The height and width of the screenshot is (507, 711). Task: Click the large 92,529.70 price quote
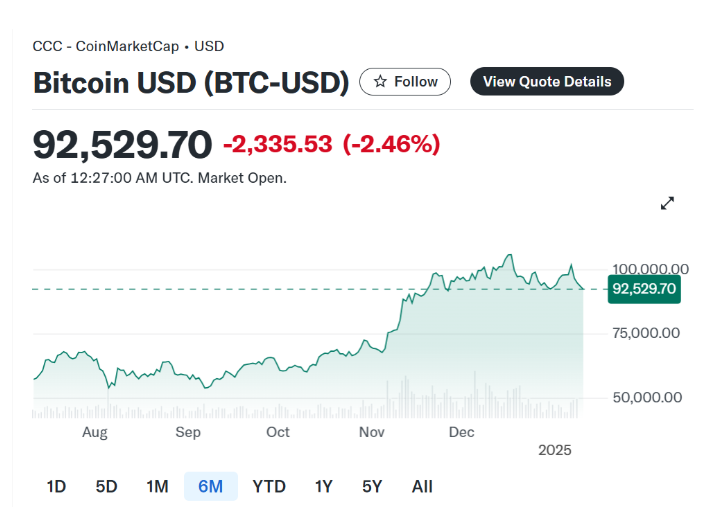point(122,144)
